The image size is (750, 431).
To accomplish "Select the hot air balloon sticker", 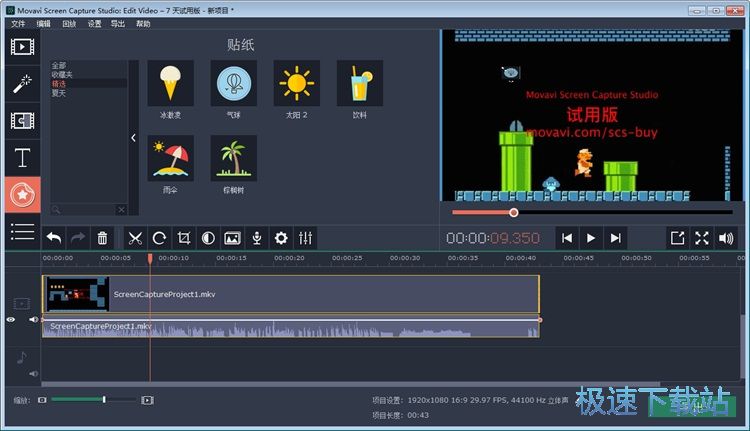I will pyautogui.click(x=234, y=83).
